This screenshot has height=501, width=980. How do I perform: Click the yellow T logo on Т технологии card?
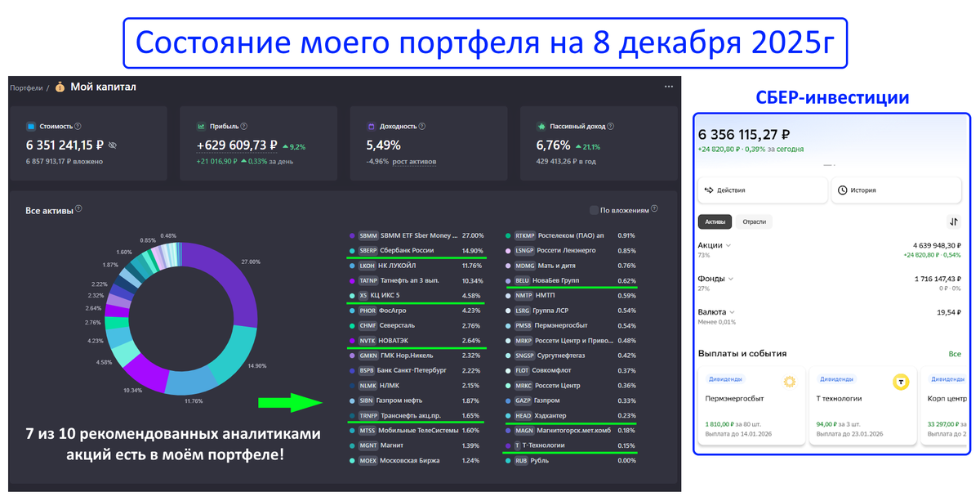click(x=902, y=382)
